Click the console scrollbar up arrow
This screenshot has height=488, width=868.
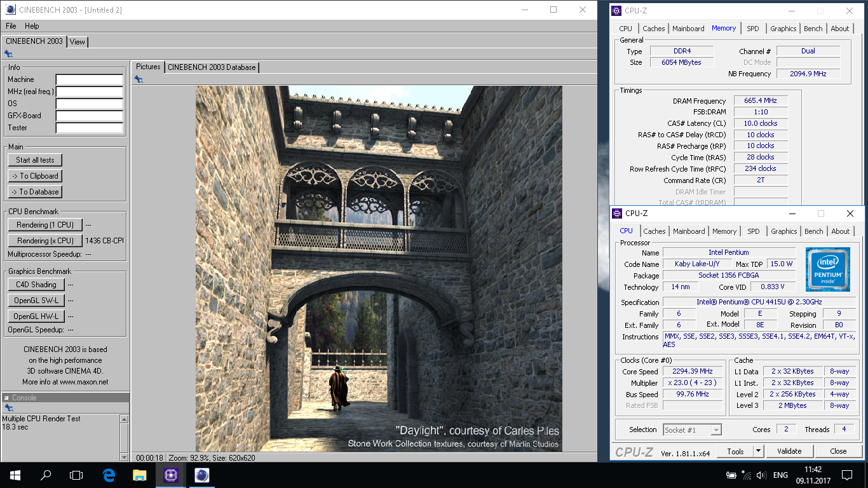pos(124,418)
